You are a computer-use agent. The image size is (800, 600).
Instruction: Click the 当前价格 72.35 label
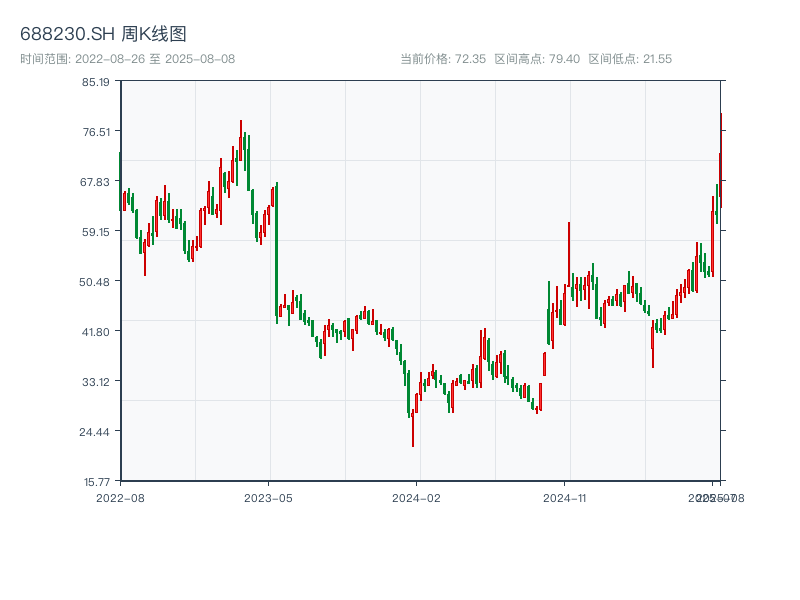(x=443, y=59)
